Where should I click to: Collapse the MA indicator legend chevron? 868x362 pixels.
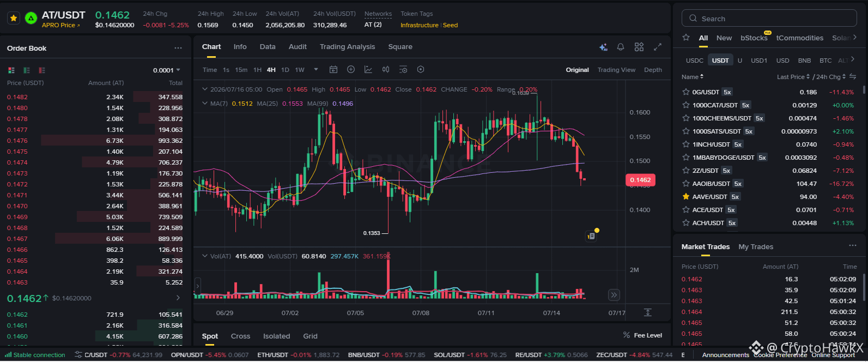pos(205,103)
